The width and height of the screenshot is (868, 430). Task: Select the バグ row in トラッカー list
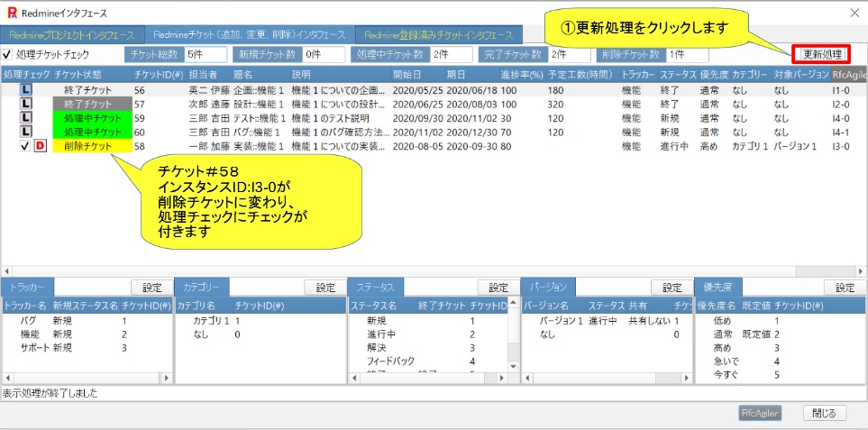click(87, 320)
